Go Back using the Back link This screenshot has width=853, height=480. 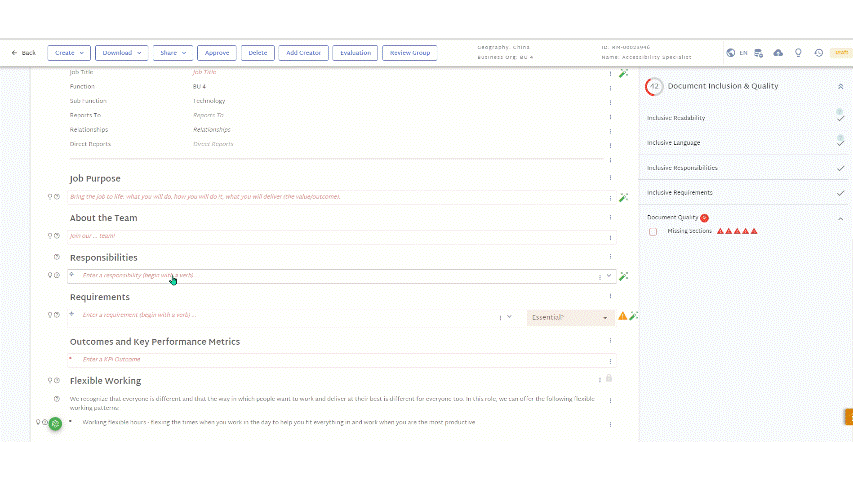pyautogui.click(x=23, y=53)
